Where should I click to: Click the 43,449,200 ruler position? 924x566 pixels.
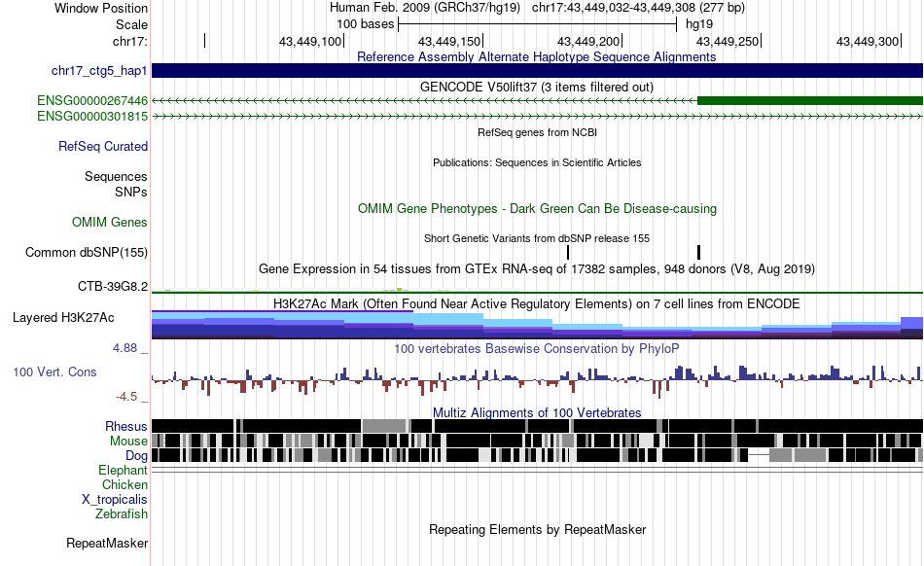pyautogui.click(x=588, y=41)
